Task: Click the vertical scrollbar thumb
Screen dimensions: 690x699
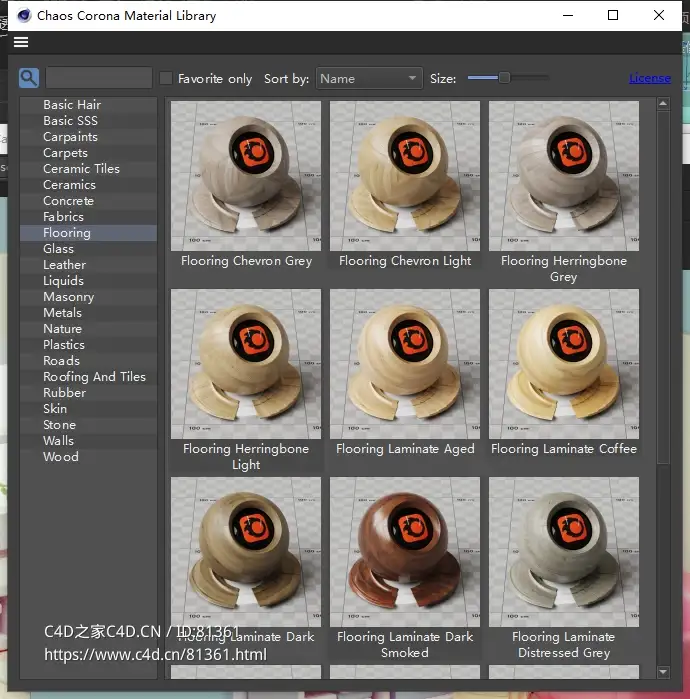Action: click(x=663, y=288)
